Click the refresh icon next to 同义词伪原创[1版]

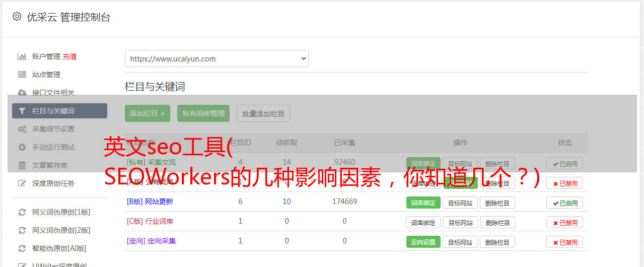(22, 212)
